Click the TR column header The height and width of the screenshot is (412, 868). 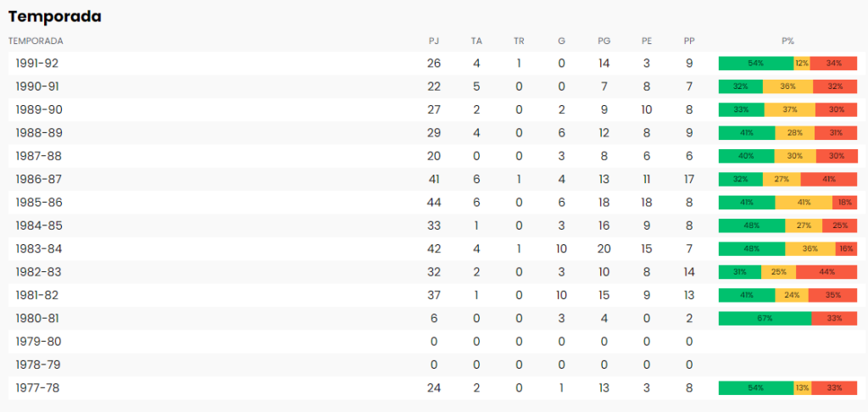(519, 41)
